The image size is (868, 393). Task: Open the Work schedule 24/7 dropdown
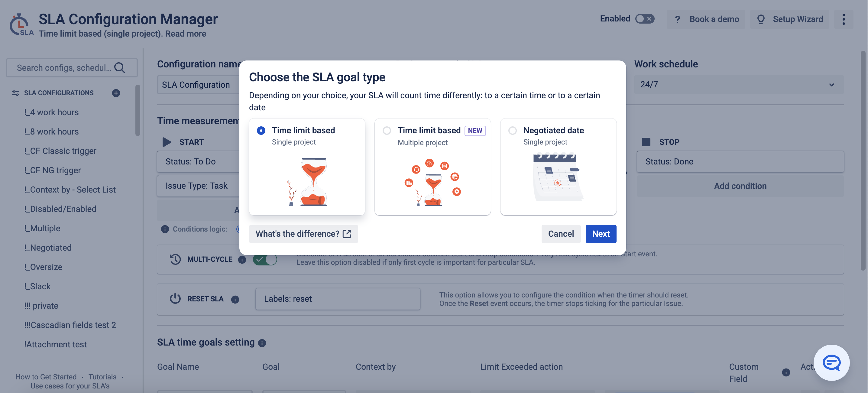click(x=739, y=85)
